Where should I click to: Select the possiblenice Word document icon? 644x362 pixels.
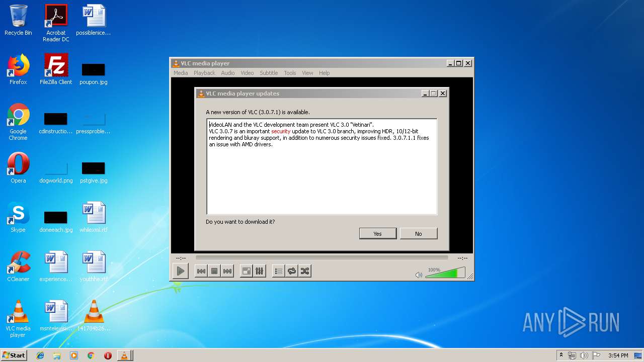[x=94, y=21]
